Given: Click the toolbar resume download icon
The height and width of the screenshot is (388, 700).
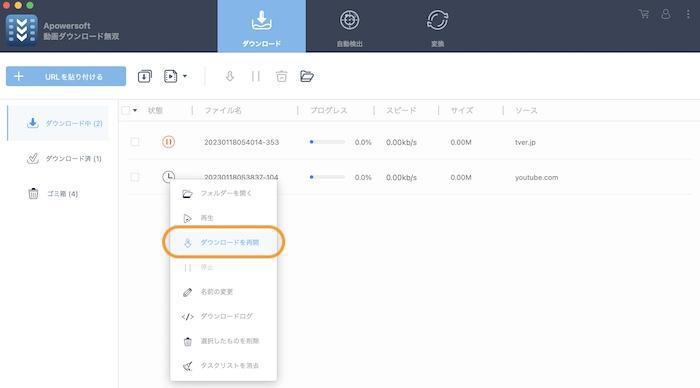Looking at the screenshot, I should point(229,76).
